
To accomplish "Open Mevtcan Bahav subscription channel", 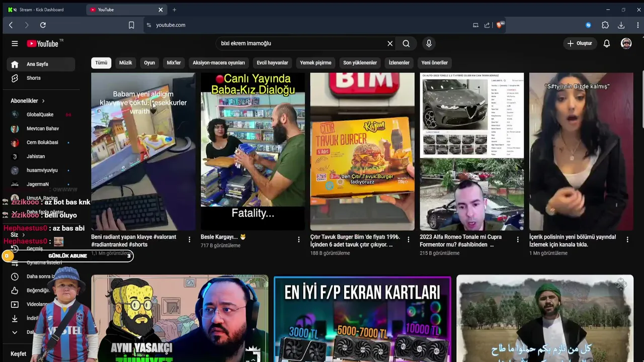I will click(x=41, y=129).
